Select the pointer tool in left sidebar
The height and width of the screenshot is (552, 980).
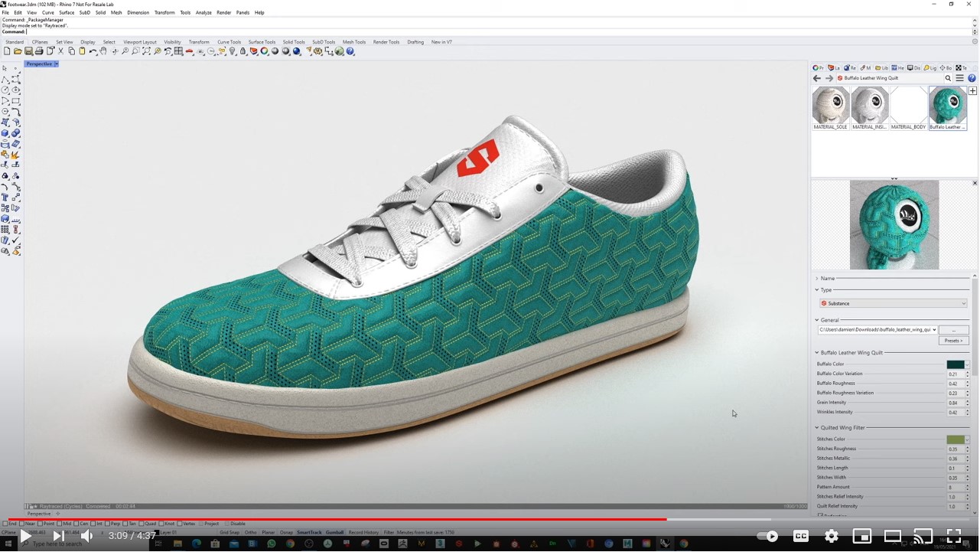coord(5,69)
